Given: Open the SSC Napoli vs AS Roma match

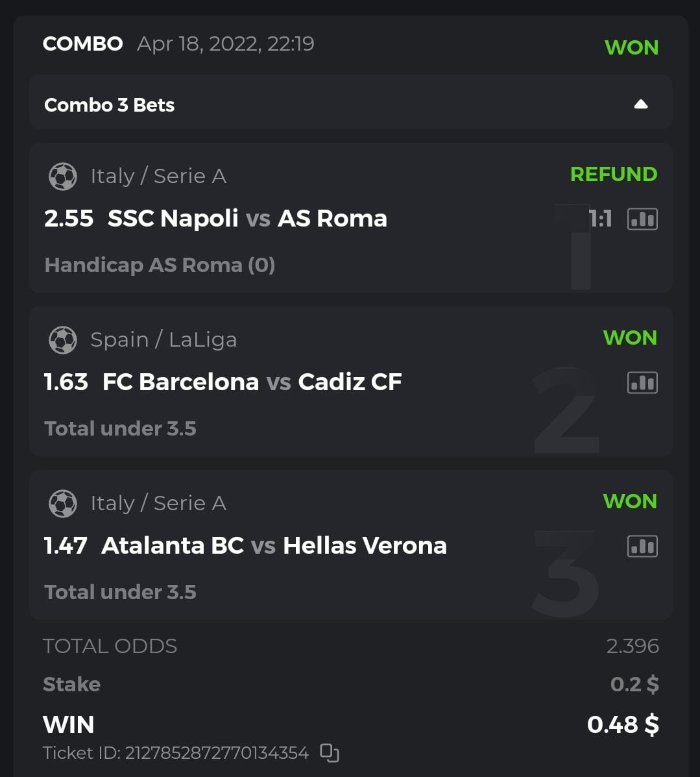Looking at the screenshot, I should (x=247, y=219).
